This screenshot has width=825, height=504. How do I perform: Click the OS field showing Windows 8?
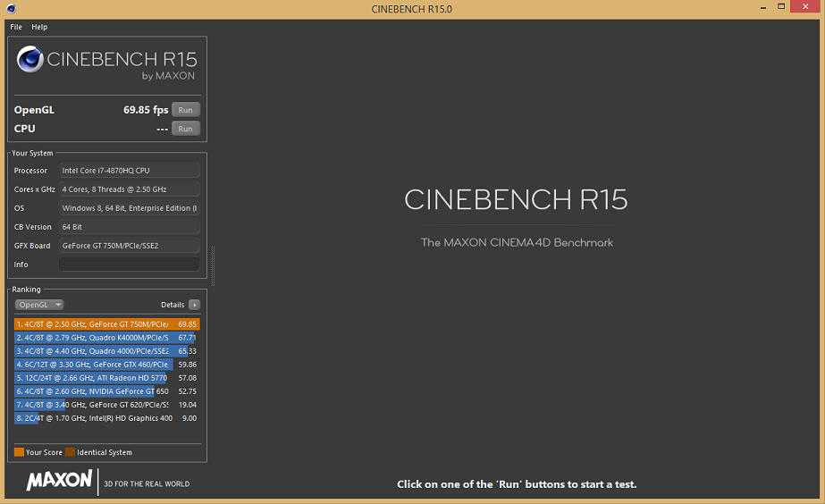tap(129, 208)
